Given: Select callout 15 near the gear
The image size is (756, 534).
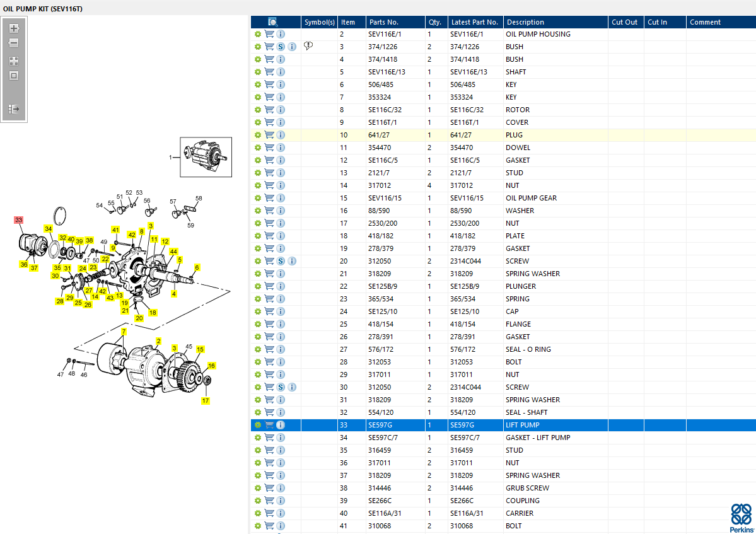Looking at the screenshot, I should [x=200, y=349].
